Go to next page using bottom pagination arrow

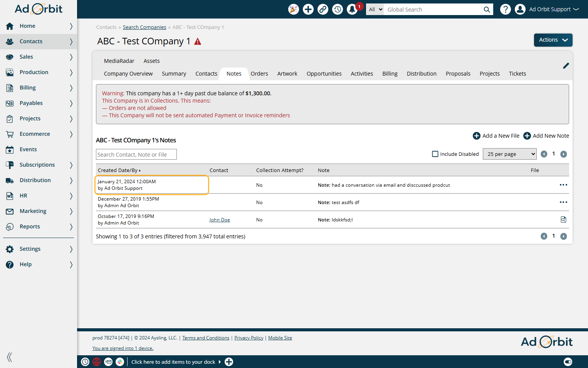coord(564,236)
